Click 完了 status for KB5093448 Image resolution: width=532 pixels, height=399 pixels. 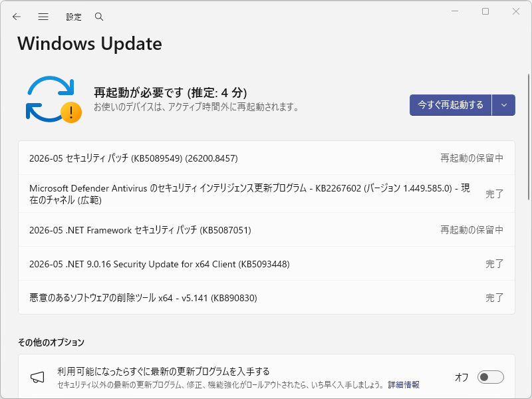click(494, 263)
